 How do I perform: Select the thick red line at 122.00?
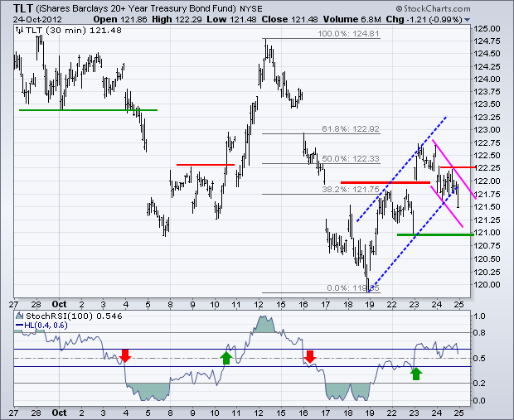point(385,182)
